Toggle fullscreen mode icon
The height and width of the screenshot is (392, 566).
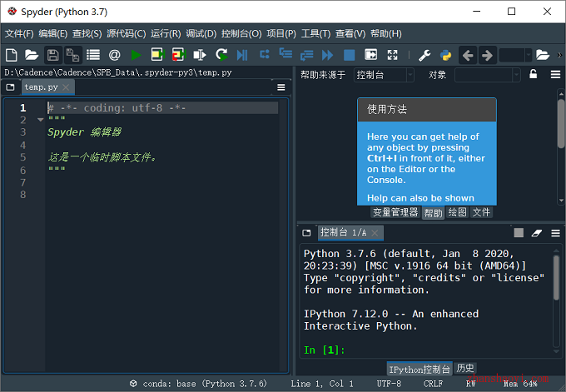tap(392, 55)
